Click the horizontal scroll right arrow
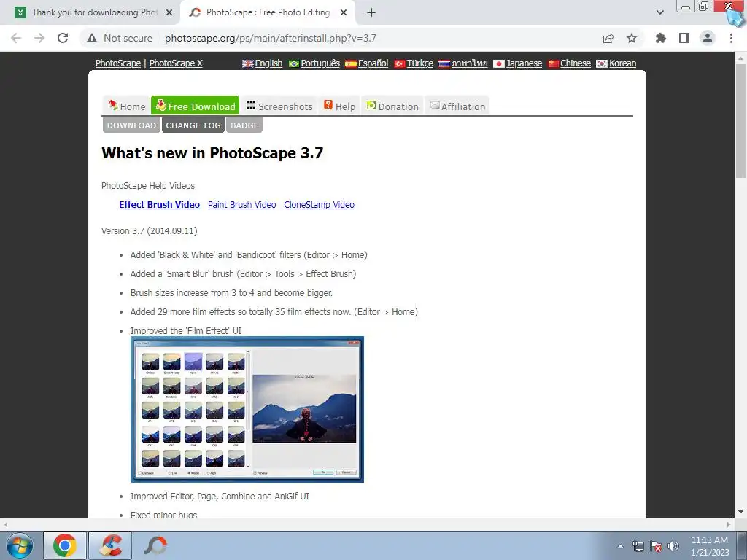Viewport: 747px width, 560px height. 729,525
